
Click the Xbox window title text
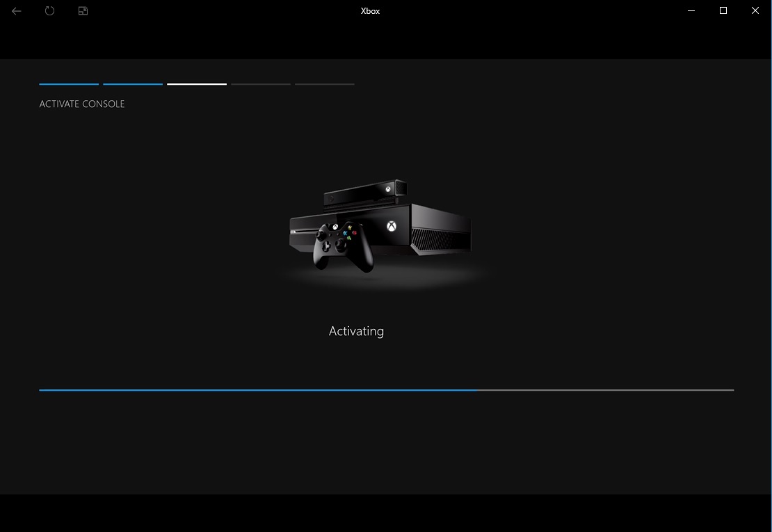(370, 11)
